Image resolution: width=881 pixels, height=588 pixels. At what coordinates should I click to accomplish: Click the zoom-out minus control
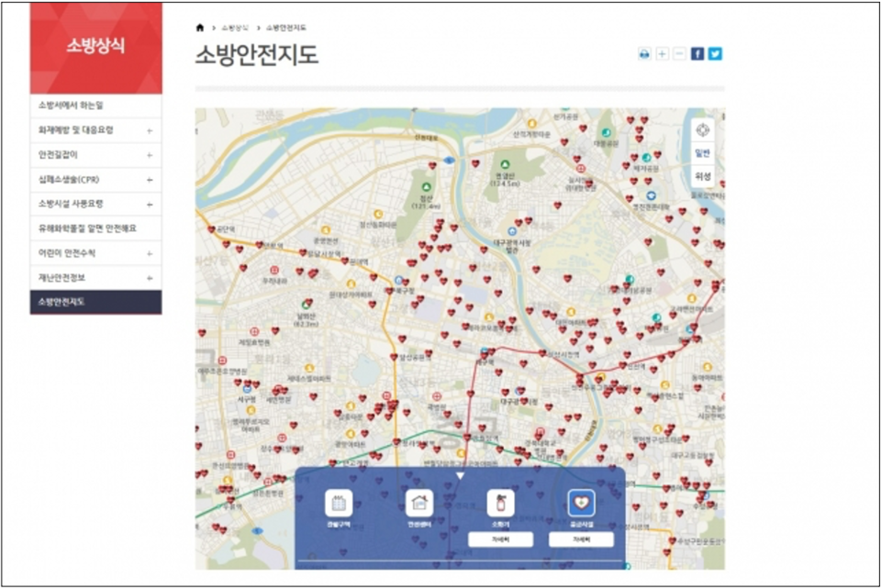click(x=677, y=53)
